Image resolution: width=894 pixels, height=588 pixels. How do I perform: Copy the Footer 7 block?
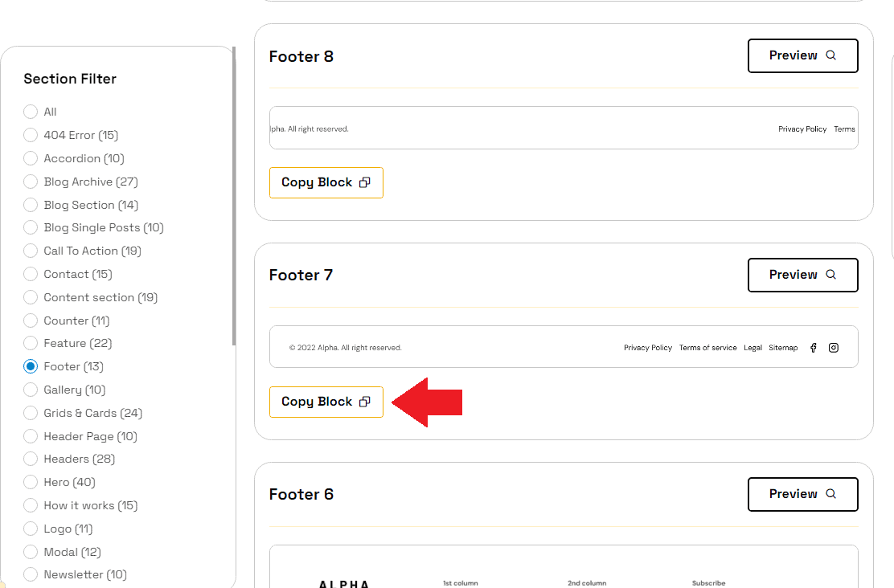coord(326,402)
